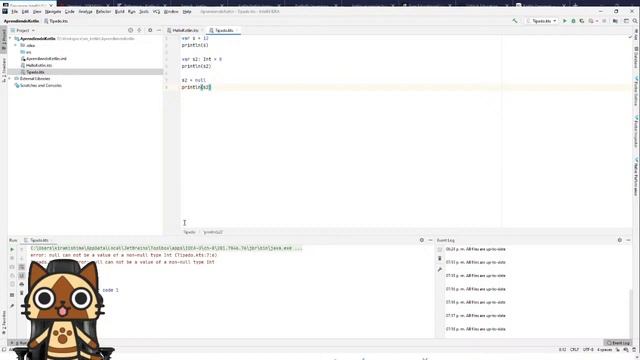Image resolution: width=640 pixels, height=360 pixels.
Task: Click the 'var s2: Int = 0' code line
Action: (x=202, y=60)
